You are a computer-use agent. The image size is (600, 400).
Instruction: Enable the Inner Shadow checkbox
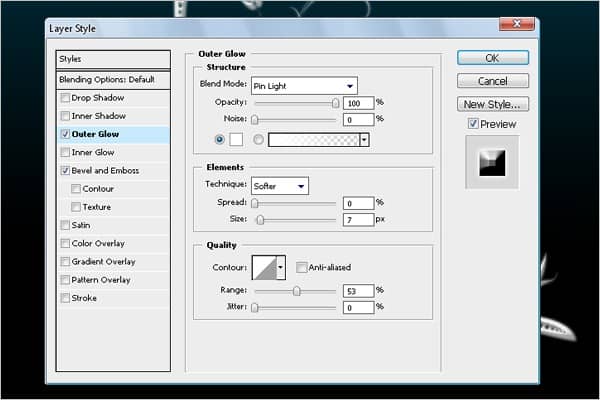(65, 116)
